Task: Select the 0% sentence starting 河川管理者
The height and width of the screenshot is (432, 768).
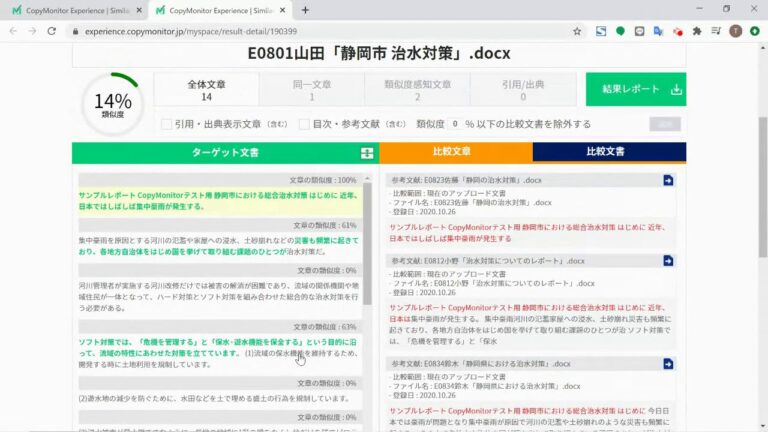Action: pos(218,297)
